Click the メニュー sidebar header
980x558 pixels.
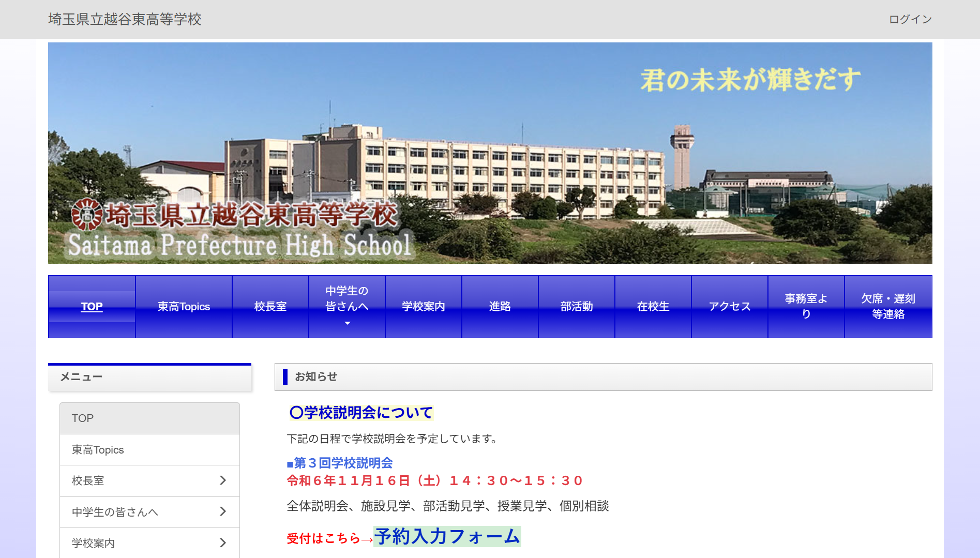pyautogui.click(x=149, y=377)
